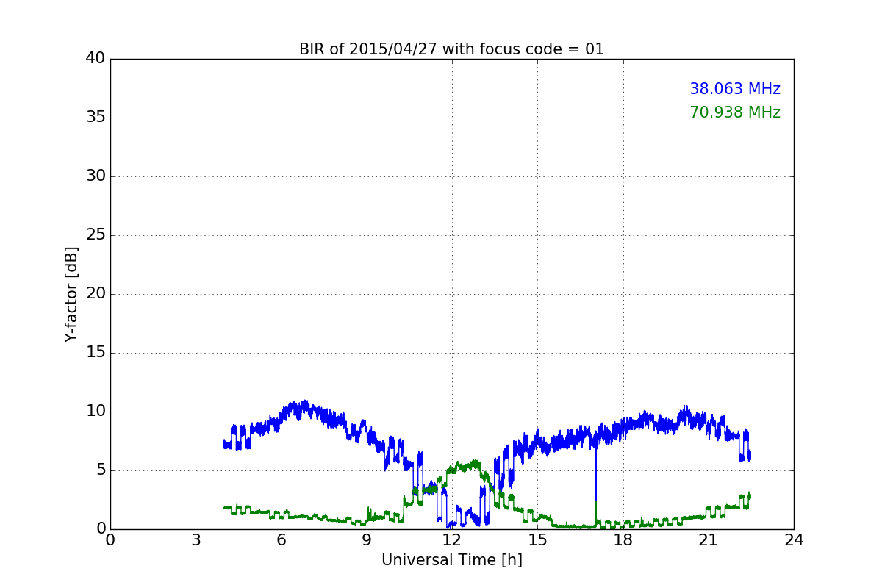The width and height of the screenshot is (882, 588).
Task: Click x-axis tick label 24
Action: 794,540
